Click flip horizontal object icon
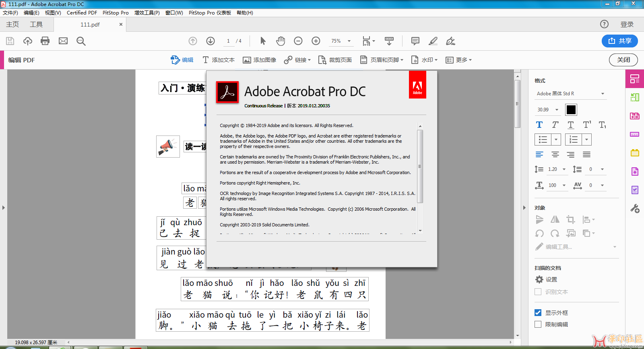 point(555,219)
